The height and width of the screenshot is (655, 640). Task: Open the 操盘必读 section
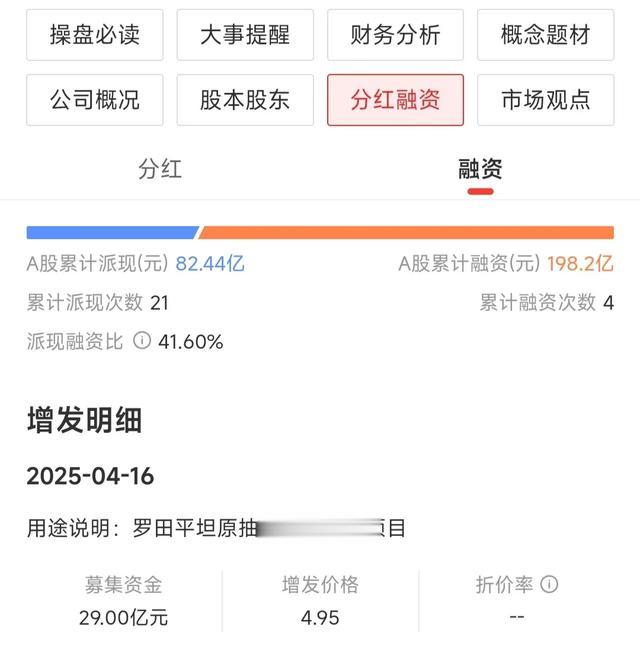tap(95, 36)
